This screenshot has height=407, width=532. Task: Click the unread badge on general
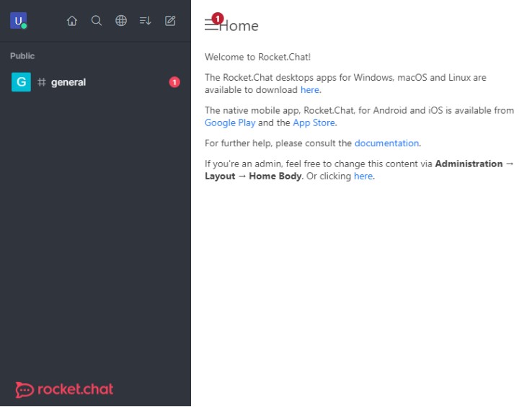[174, 82]
